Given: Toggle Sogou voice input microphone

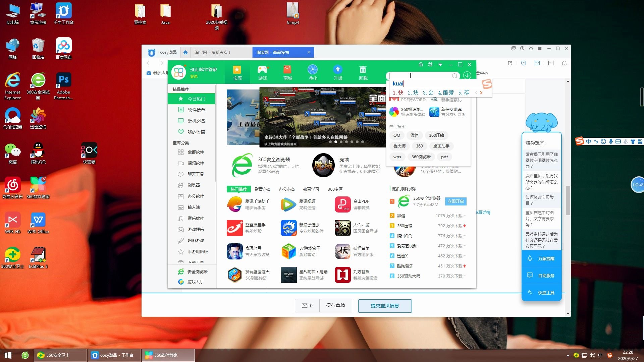Looking at the screenshot, I should [611, 141].
